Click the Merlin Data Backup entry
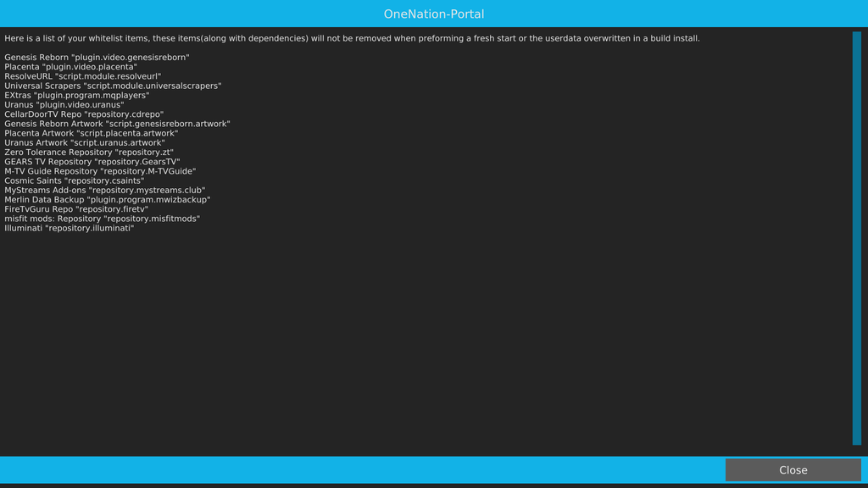The width and height of the screenshot is (868, 488). 108,199
